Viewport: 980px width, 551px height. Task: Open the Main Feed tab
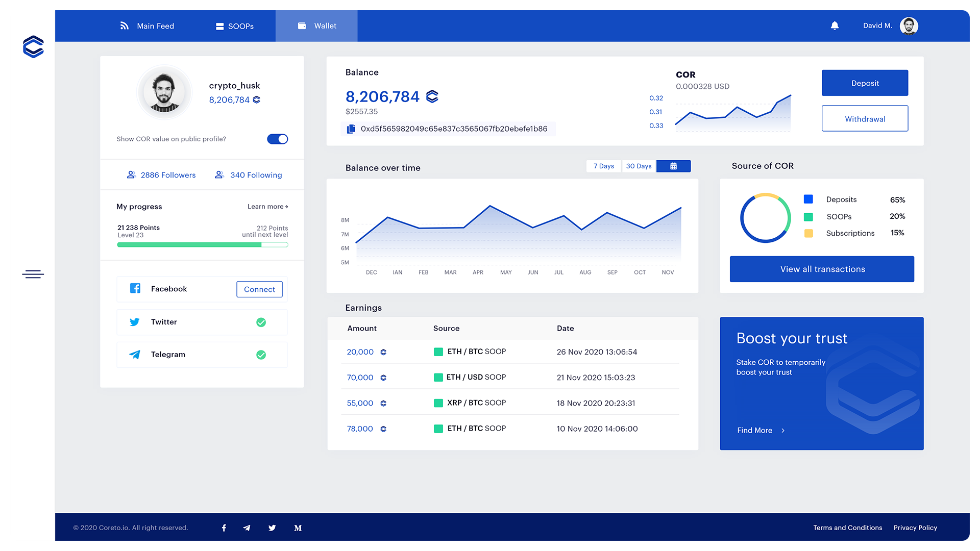pyautogui.click(x=147, y=26)
